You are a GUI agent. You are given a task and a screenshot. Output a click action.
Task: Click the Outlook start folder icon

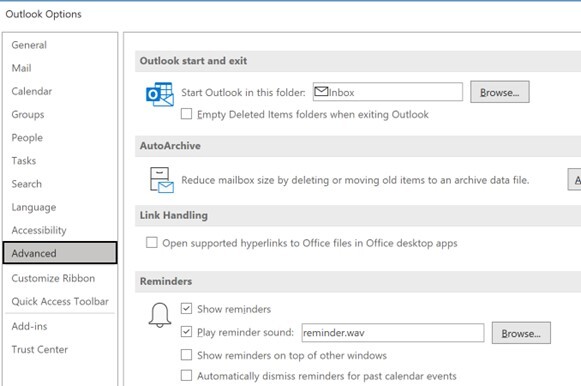point(160,94)
